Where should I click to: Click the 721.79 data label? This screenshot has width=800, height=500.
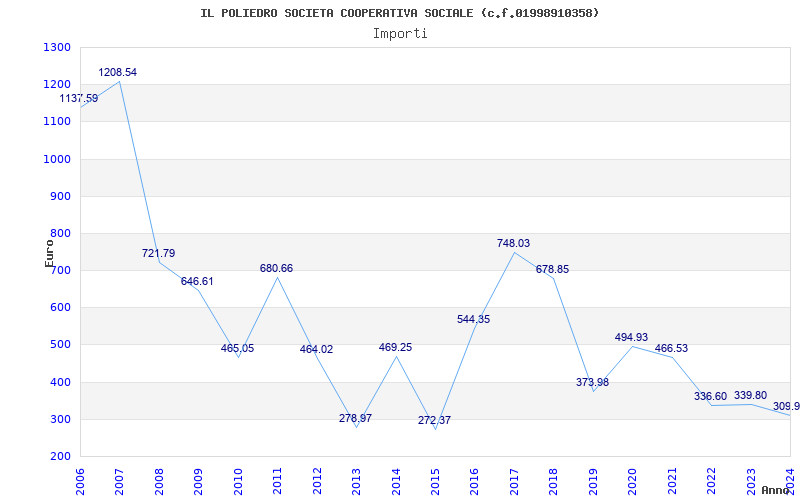point(158,253)
